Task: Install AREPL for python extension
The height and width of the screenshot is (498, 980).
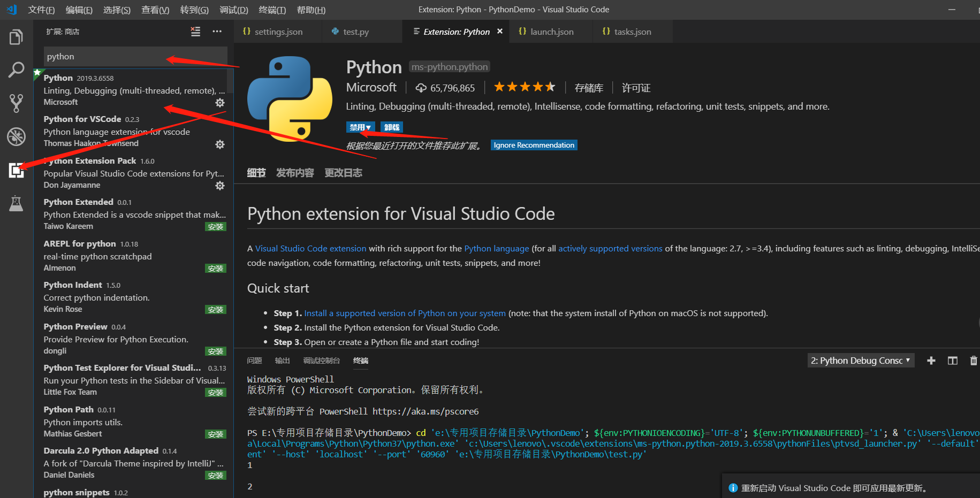Action: (x=216, y=269)
